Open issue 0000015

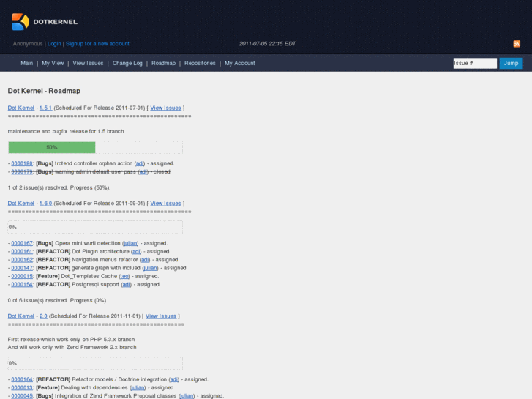click(22, 276)
